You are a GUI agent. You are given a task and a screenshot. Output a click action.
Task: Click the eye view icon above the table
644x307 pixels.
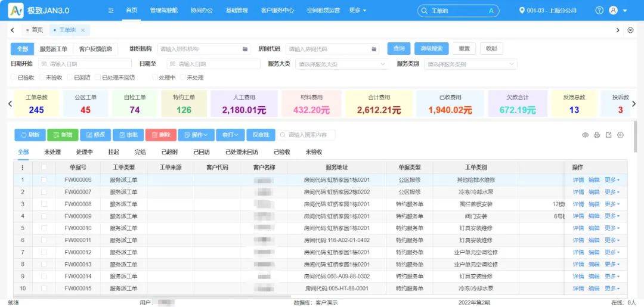pos(585,135)
